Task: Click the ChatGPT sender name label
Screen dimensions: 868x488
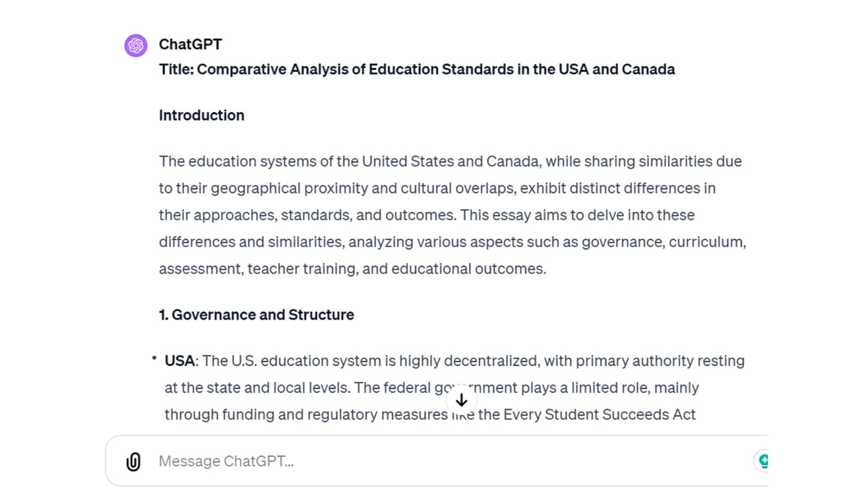Action: (x=190, y=44)
